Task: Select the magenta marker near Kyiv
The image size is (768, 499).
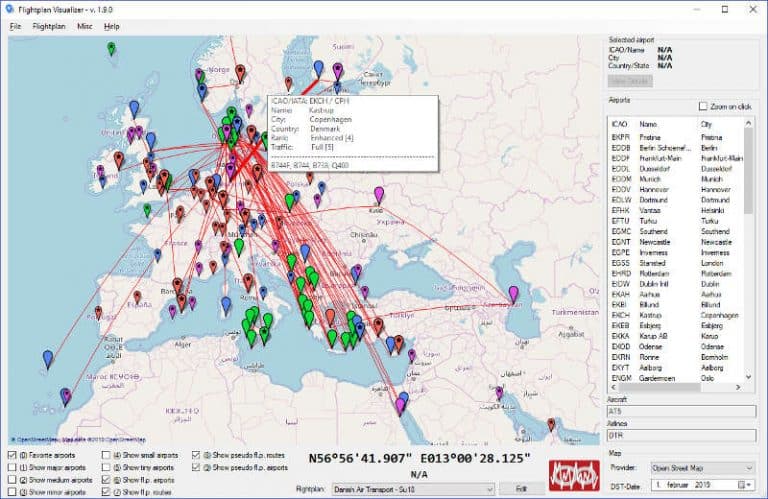Action: tap(378, 193)
